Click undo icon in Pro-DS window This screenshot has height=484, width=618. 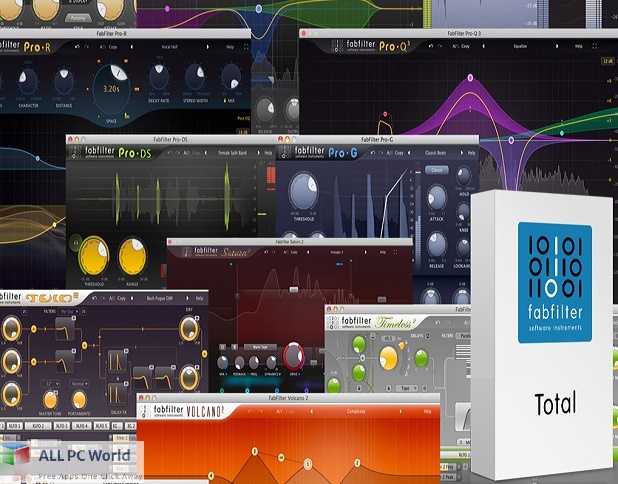pyautogui.click(x=169, y=153)
